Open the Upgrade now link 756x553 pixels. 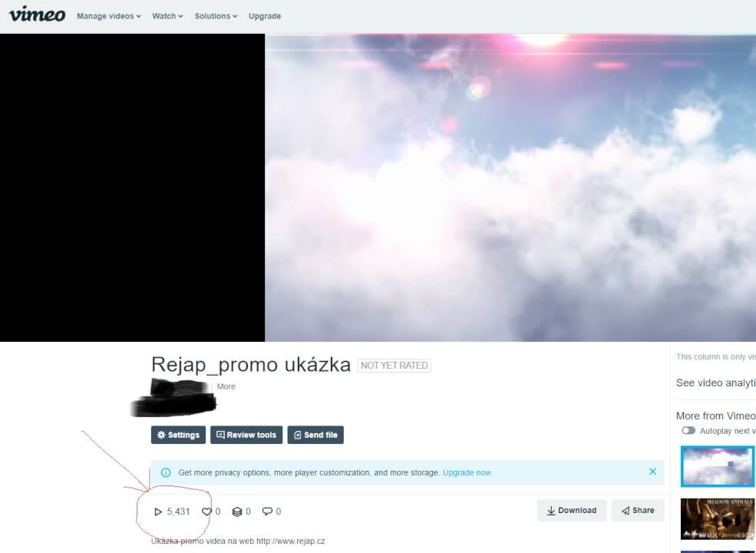tap(467, 472)
